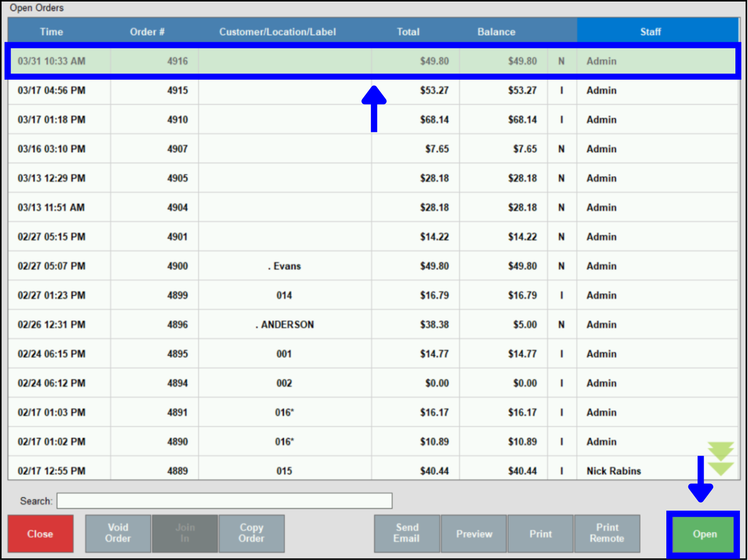748x560 pixels.
Task: Sort orders by the Total column
Action: tap(408, 31)
